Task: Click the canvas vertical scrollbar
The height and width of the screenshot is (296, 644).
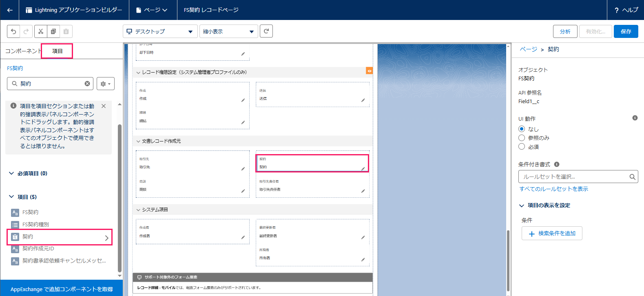Action: 508,261
